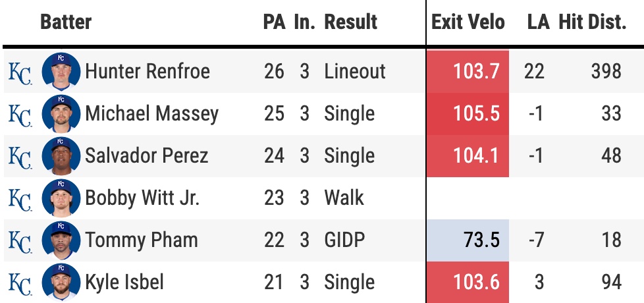Sort table by Hit Dist. column
644x303 pixels.
[x=592, y=22]
